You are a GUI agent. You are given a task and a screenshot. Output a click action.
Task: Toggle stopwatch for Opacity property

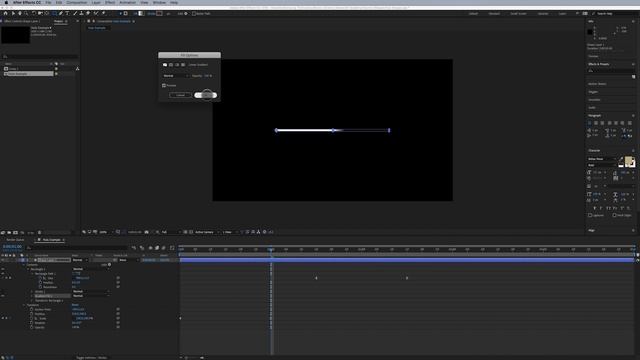tap(31, 327)
